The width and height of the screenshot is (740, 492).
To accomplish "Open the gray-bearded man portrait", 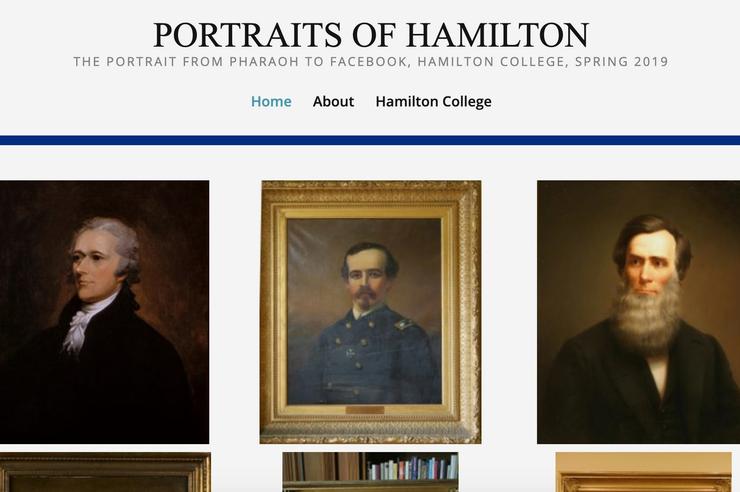I will click(639, 312).
